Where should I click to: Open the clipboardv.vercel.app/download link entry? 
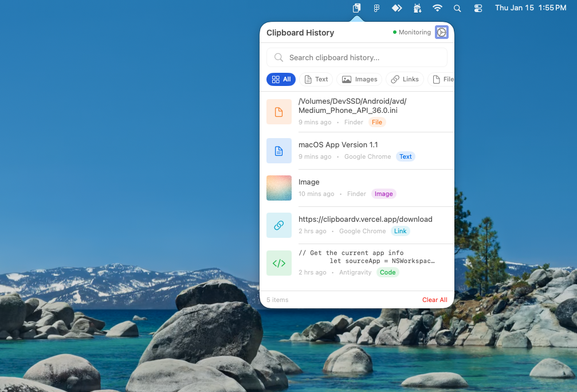click(x=365, y=219)
